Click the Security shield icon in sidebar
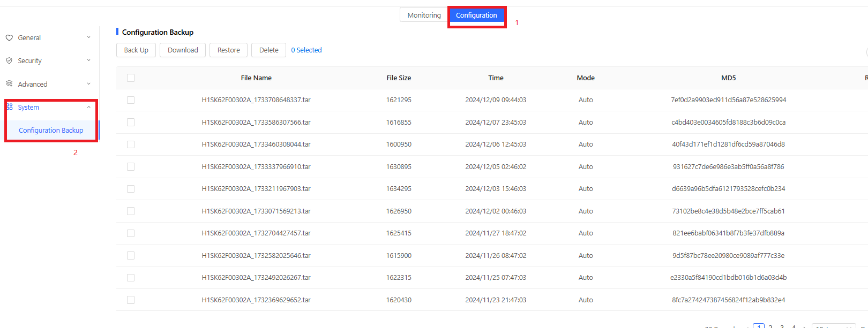 click(9, 61)
